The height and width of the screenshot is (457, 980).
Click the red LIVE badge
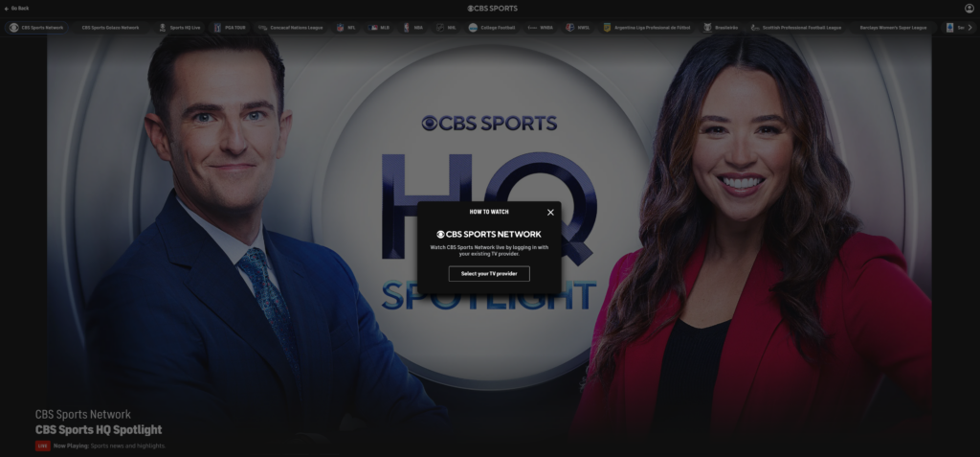click(x=42, y=446)
